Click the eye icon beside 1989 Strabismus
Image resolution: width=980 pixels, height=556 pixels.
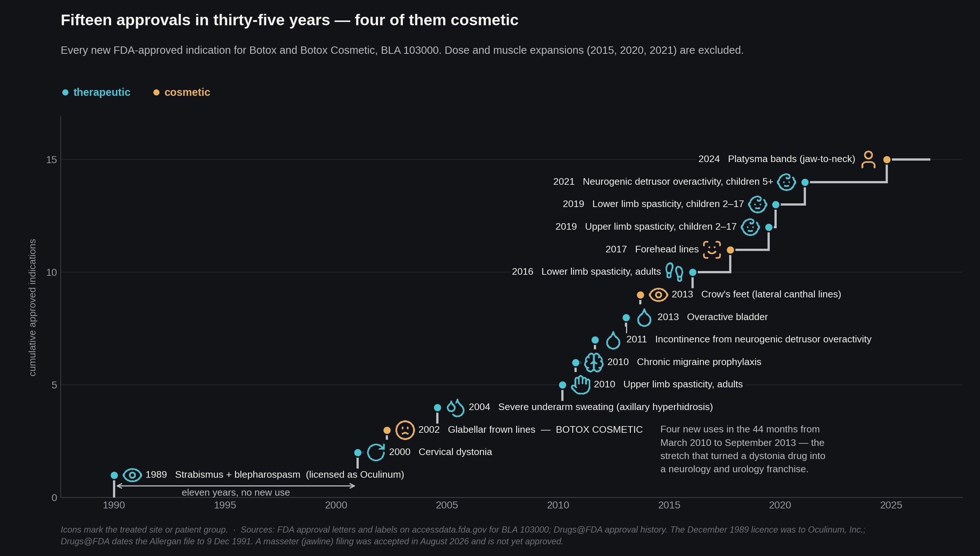point(132,475)
